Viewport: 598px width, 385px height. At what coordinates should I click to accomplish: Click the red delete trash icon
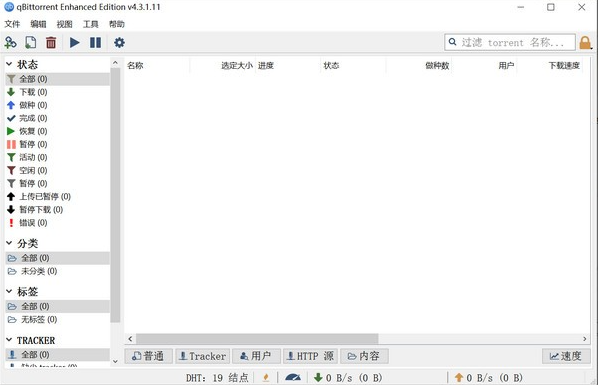(x=51, y=42)
